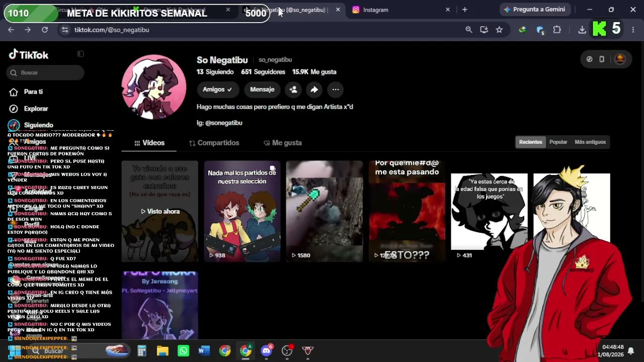Open the site information icon
Viewport: 644px width, 362px height.
click(64, 30)
